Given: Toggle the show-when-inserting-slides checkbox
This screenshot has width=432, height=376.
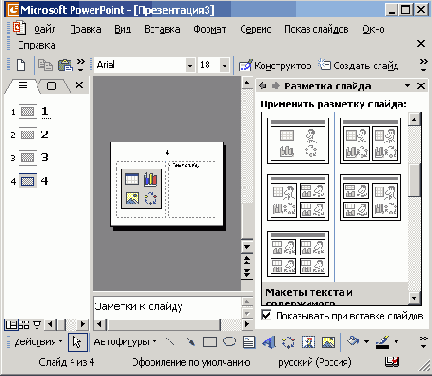Looking at the screenshot, I should click(266, 315).
